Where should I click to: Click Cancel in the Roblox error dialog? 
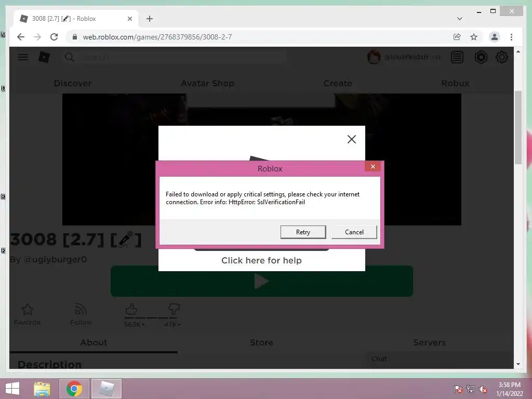tap(354, 232)
